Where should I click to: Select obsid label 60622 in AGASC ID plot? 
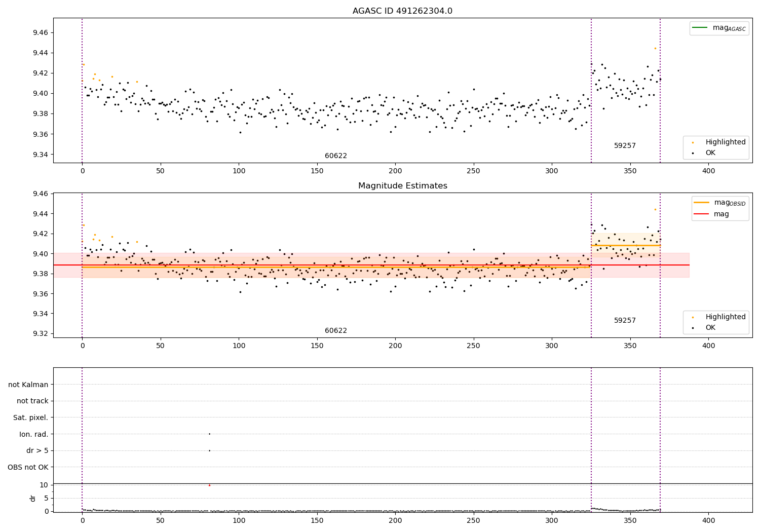point(336,156)
